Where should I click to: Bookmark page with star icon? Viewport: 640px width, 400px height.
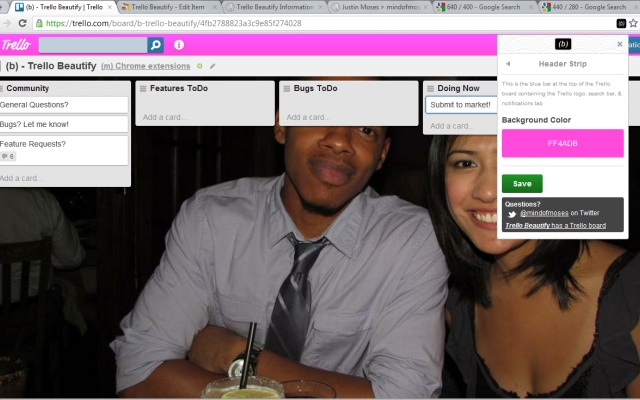click(x=633, y=23)
